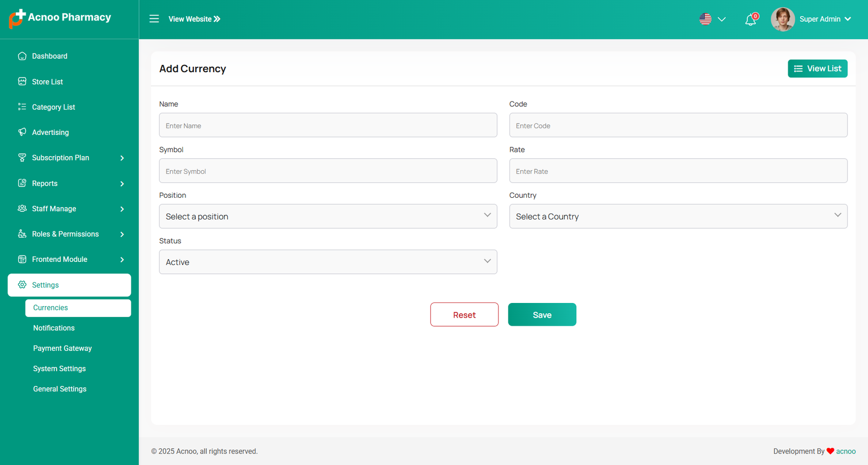
Task: Follow the View Website link
Action: click(194, 19)
